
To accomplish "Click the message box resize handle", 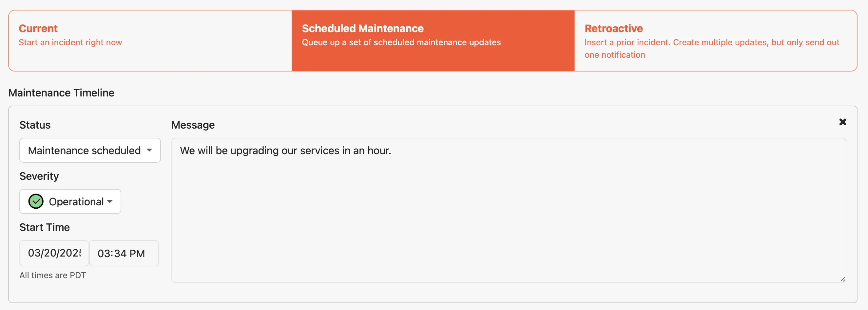I will coord(842,279).
